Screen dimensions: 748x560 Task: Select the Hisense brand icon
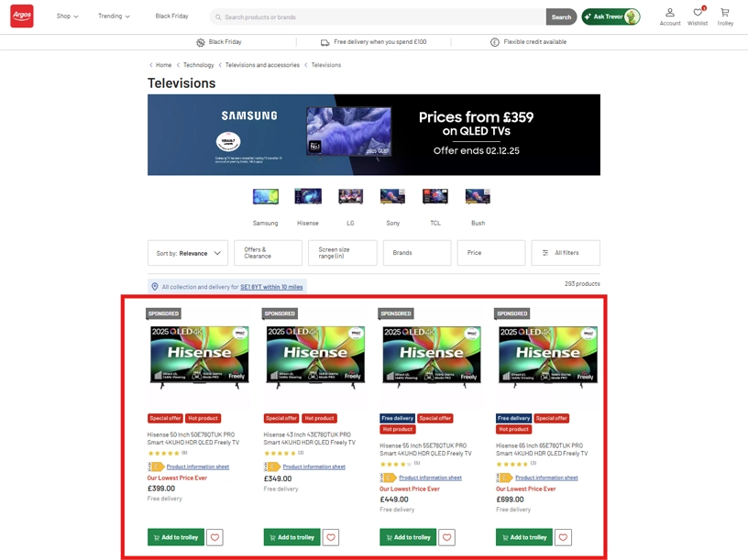pyautogui.click(x=308, y=198)
